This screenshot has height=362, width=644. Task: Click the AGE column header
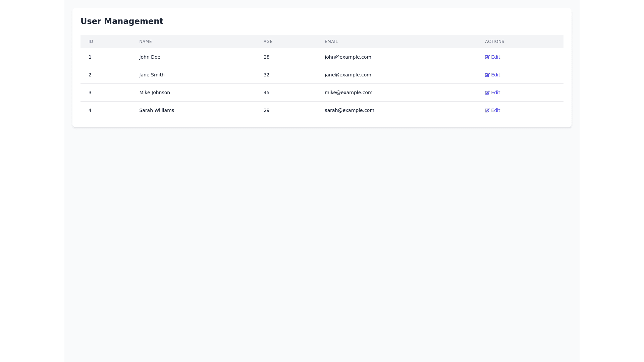click(x=268, y=42)
